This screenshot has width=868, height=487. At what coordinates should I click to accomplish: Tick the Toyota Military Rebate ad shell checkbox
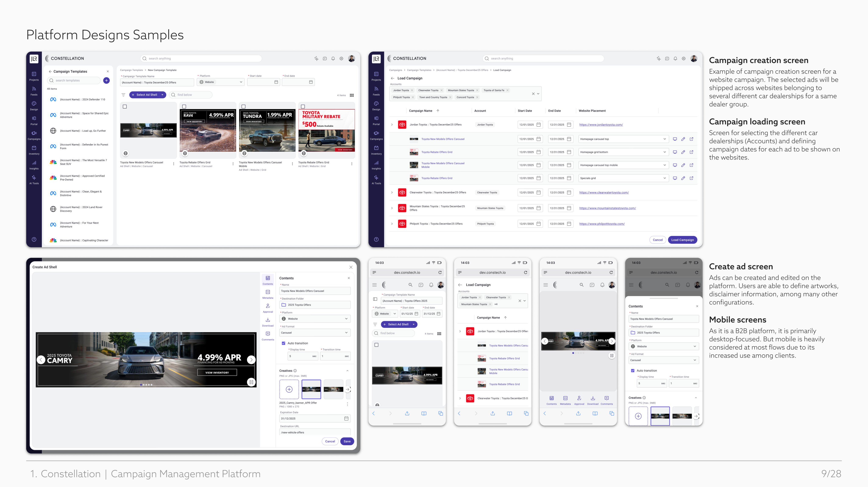click(x=303, y=106)
